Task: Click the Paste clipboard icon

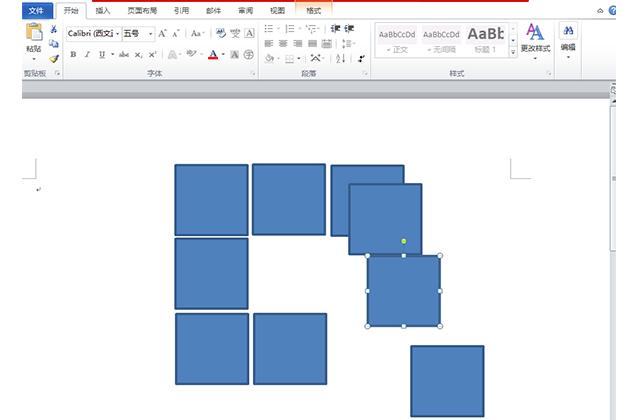Action: tap(34, 32)
